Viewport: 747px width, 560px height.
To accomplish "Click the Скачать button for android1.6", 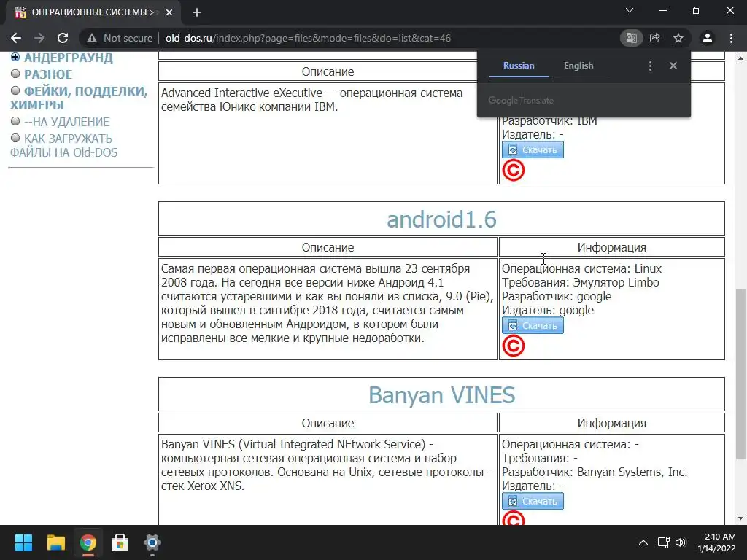I will [x=533, y=325].
